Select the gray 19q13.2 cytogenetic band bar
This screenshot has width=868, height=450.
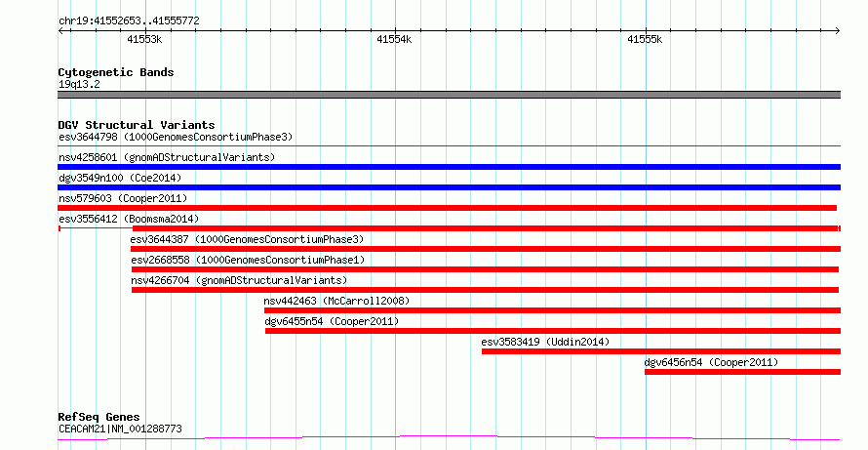[449, 95]
